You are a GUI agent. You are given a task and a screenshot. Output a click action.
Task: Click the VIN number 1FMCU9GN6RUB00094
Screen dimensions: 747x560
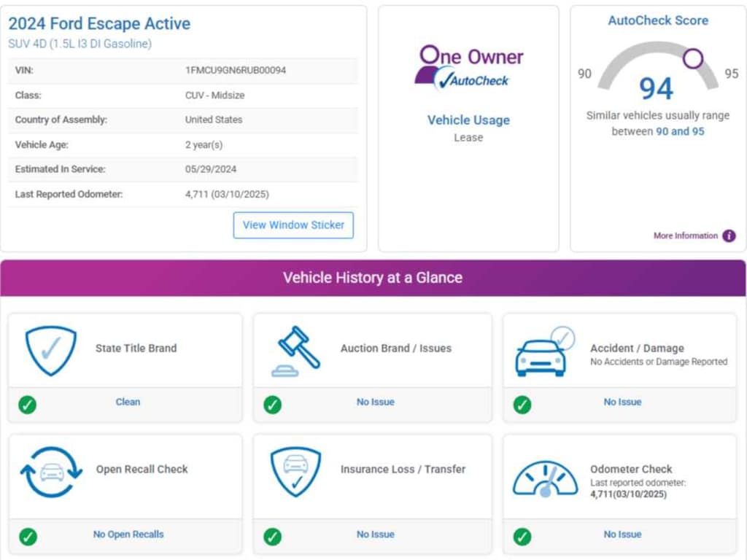235,71
